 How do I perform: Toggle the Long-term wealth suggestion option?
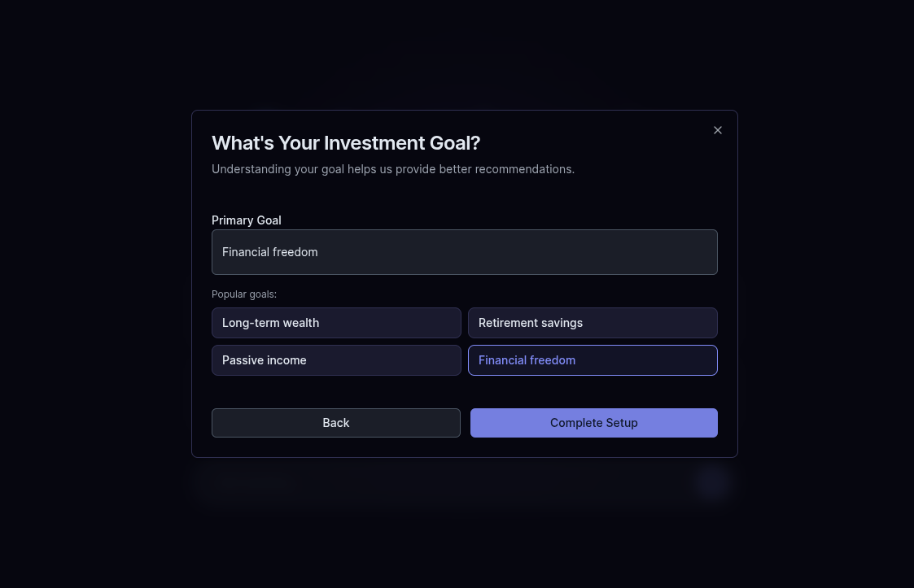(336, 323)
